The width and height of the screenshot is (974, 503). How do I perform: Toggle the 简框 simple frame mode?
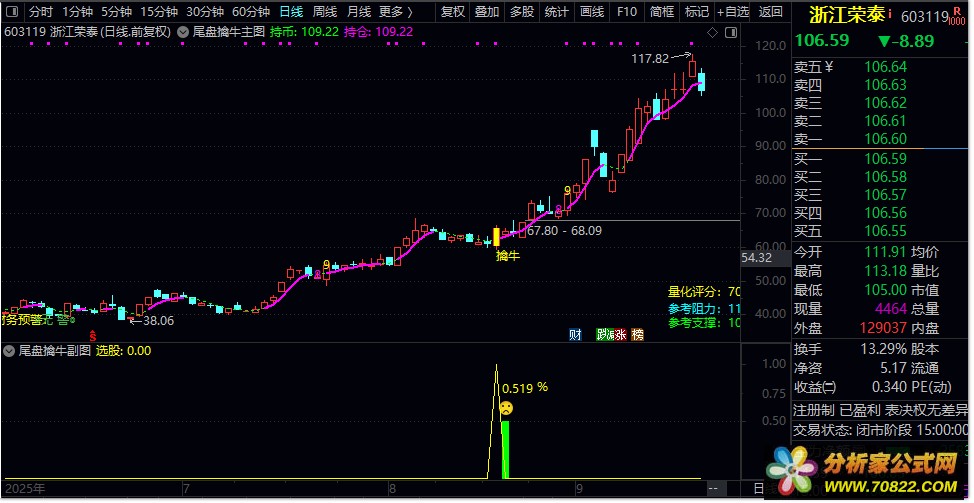coord(662,11)
